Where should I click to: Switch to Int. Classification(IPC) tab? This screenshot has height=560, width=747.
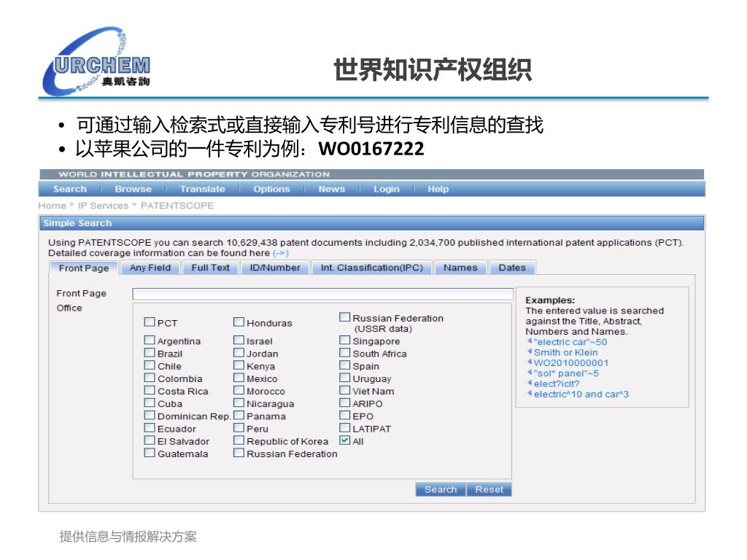pyautogui.click(x=371, y=268)
